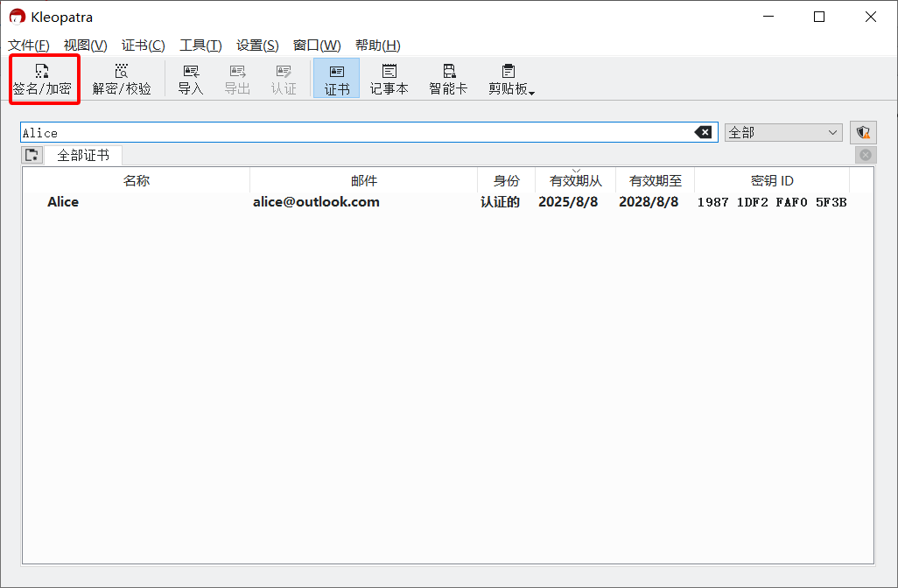Viewport: 898px width, 588px height.
Task: Click the 密钥 ID column header
Action: click(x=771, y=181)
